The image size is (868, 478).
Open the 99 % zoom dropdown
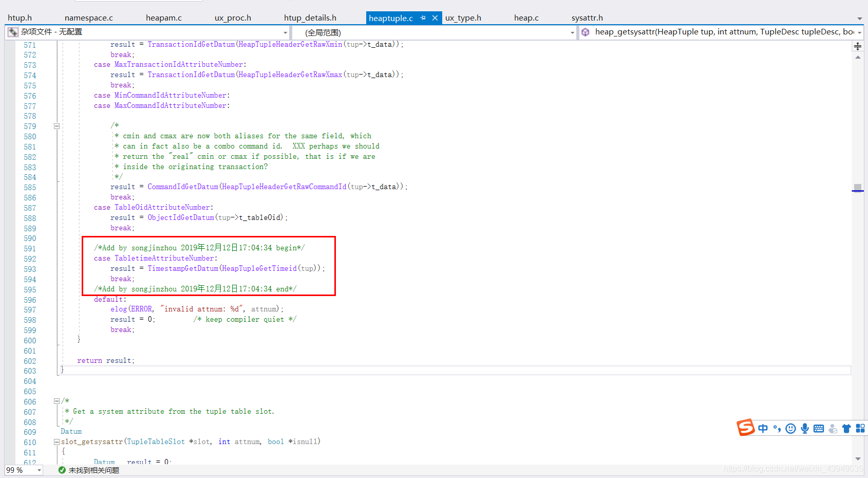coord(24,470)
